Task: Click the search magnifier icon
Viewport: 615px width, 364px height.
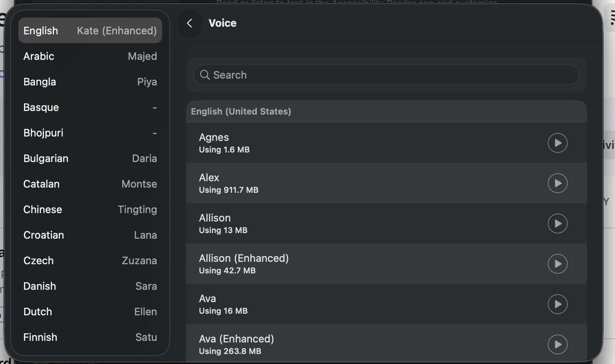Action: pyautogui.click(x=205, y=75)
